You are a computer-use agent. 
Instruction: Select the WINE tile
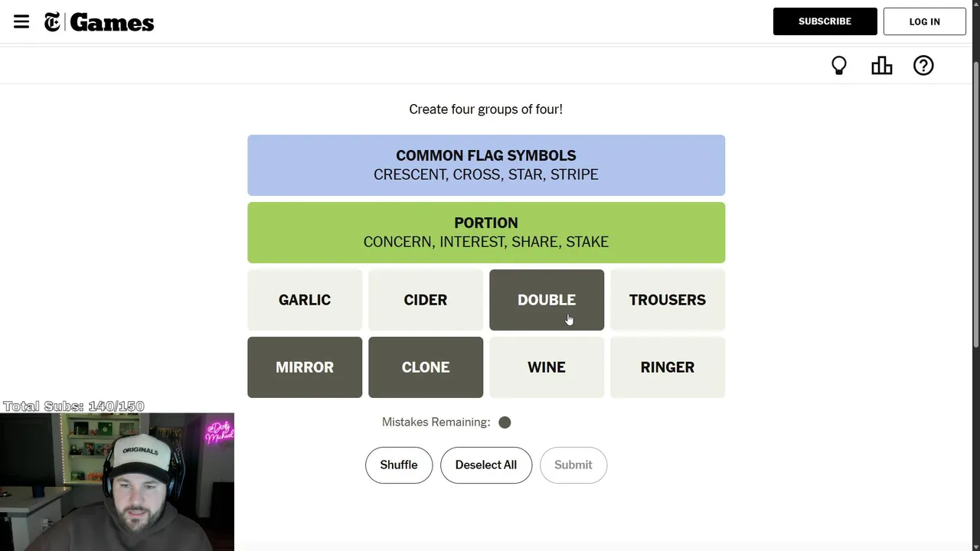pyautogui.click(x=547, y=367)
